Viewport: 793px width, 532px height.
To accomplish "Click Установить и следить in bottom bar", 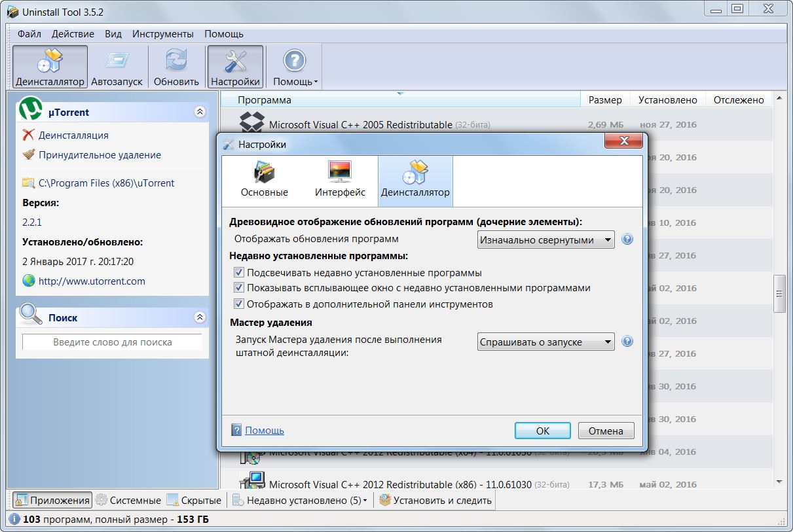I will pyautogui.click(x=435, y=501).
